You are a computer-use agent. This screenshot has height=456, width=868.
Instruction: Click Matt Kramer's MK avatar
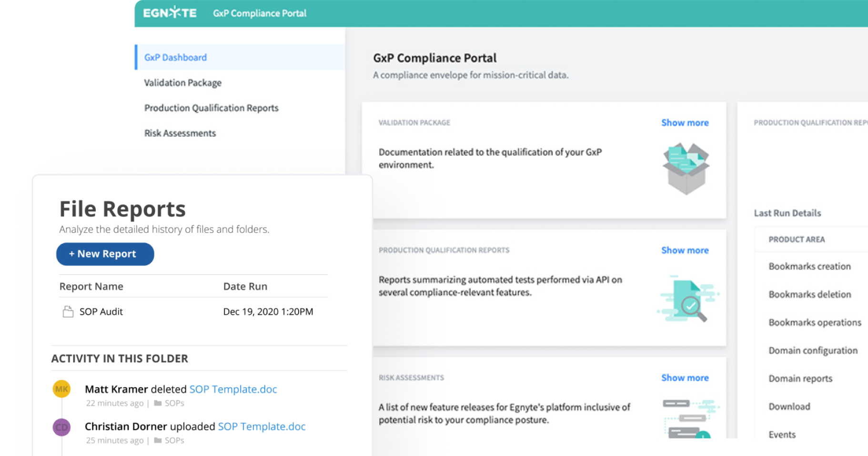[x=61, y=389]
